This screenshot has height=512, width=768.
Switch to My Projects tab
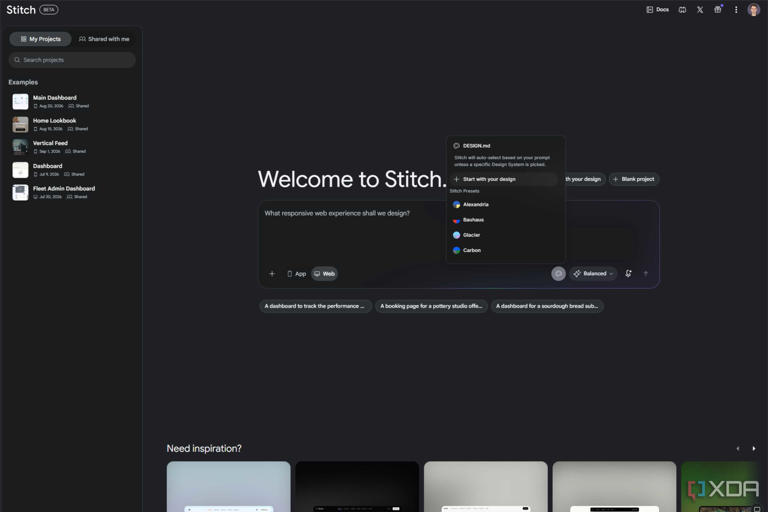[x=41, y=39]
